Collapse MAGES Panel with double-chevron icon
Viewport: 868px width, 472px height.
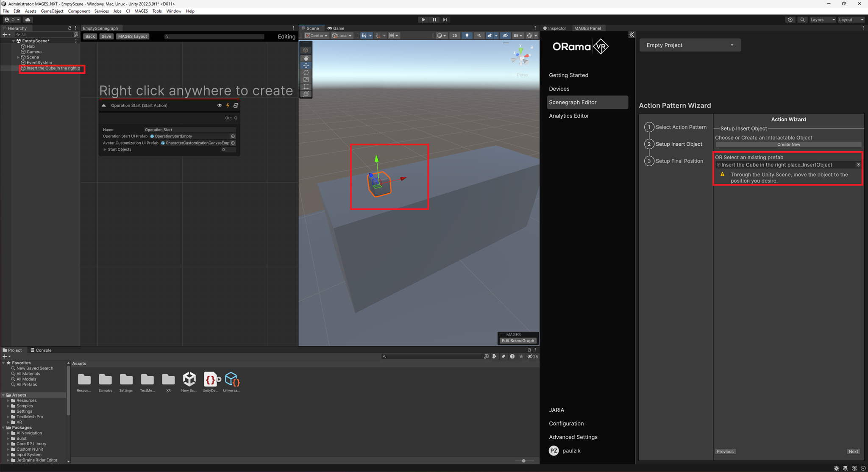tap(632, 35)
